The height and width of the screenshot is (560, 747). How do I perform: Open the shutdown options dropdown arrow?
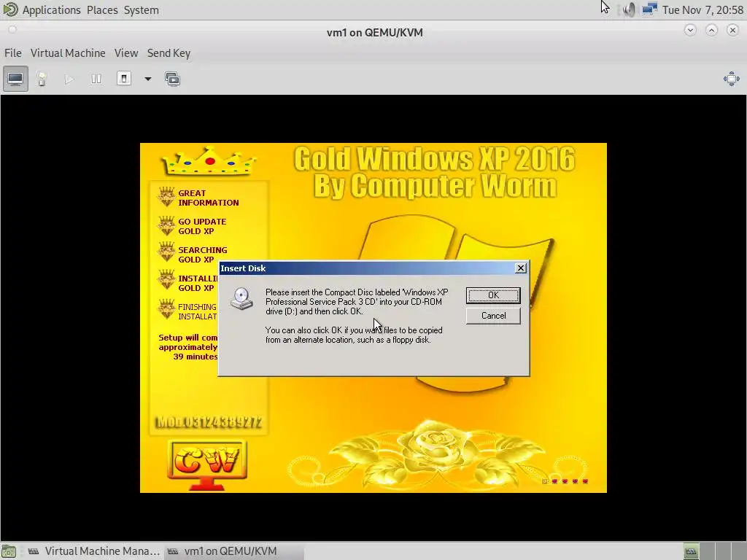click(x=147, y=79)
